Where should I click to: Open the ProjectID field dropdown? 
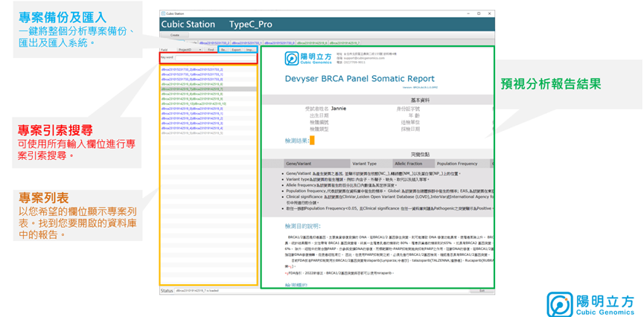coord(187,49)
